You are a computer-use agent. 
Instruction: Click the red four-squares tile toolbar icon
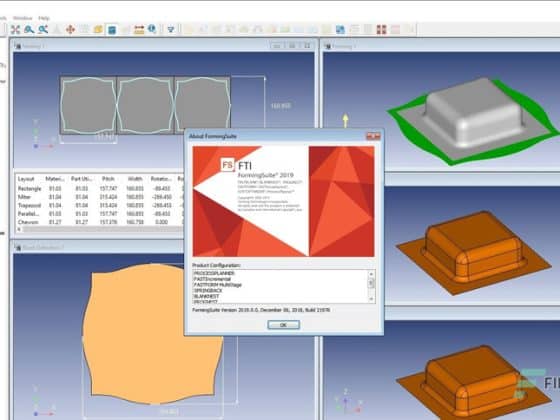[381, 30]
